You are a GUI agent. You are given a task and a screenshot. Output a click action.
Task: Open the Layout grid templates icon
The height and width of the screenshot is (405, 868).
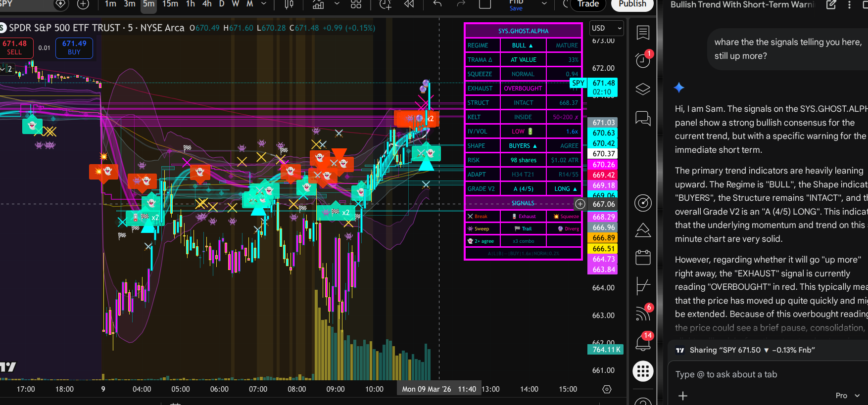[x=356, y=4]
